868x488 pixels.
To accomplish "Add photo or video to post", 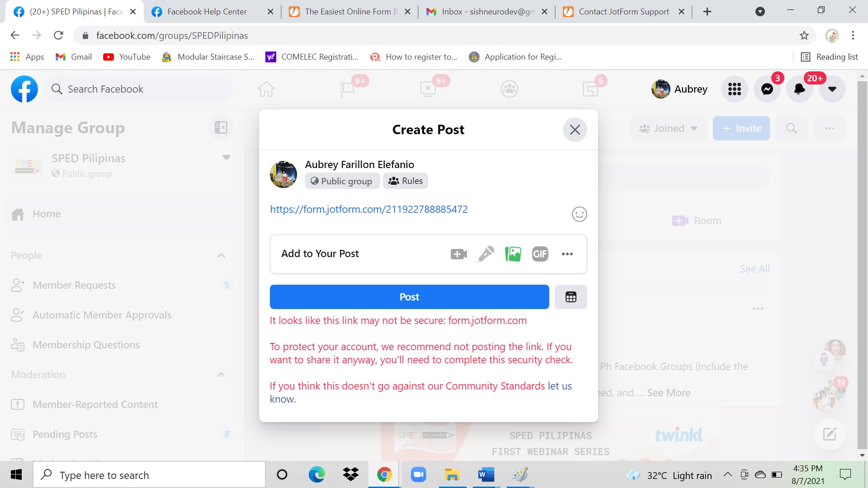I will tap(513, 254).
